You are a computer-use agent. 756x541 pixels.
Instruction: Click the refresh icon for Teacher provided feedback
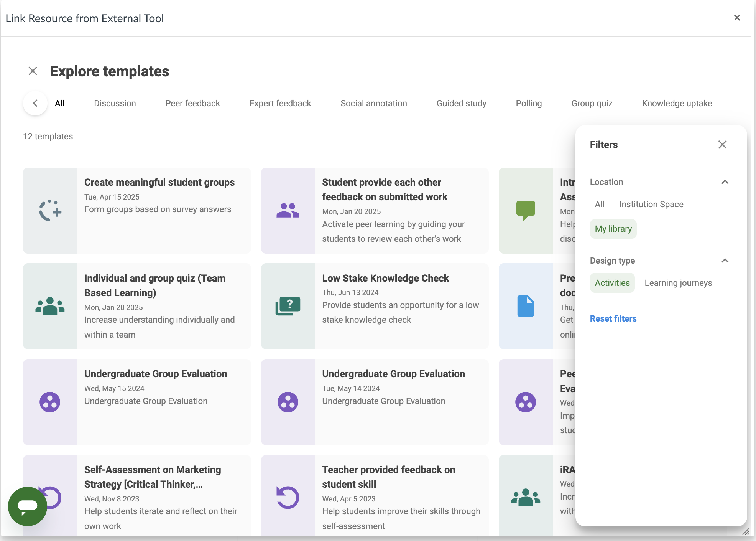[288, 498]
